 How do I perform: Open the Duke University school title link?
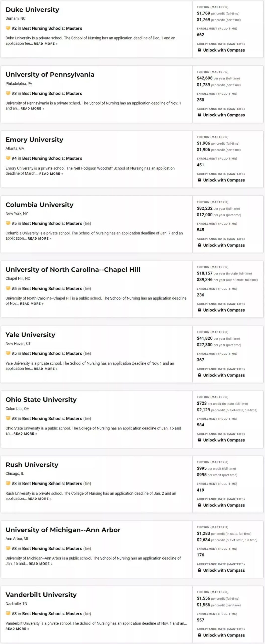coord(32,10)
